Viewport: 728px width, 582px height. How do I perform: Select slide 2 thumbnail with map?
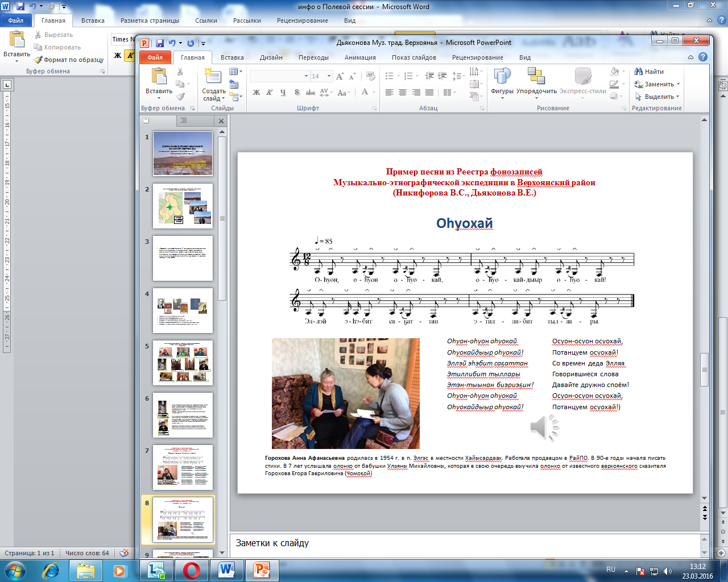click(x=183, y=206)
